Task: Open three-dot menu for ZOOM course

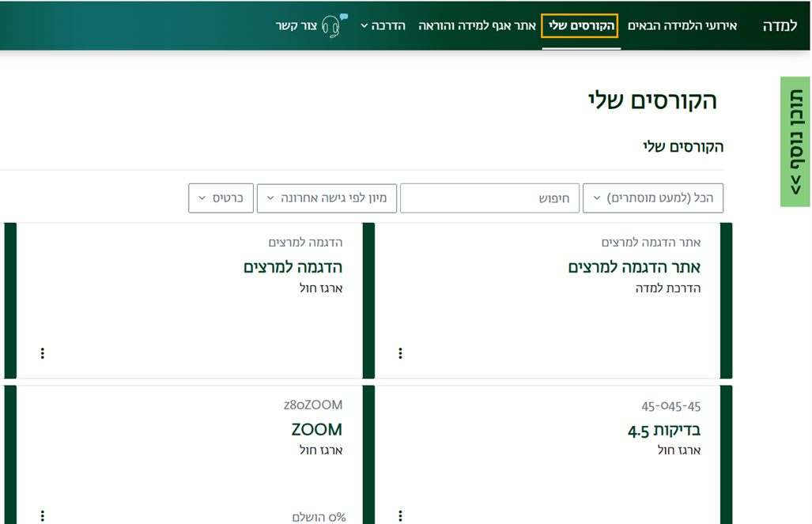Action: [43, 515]
